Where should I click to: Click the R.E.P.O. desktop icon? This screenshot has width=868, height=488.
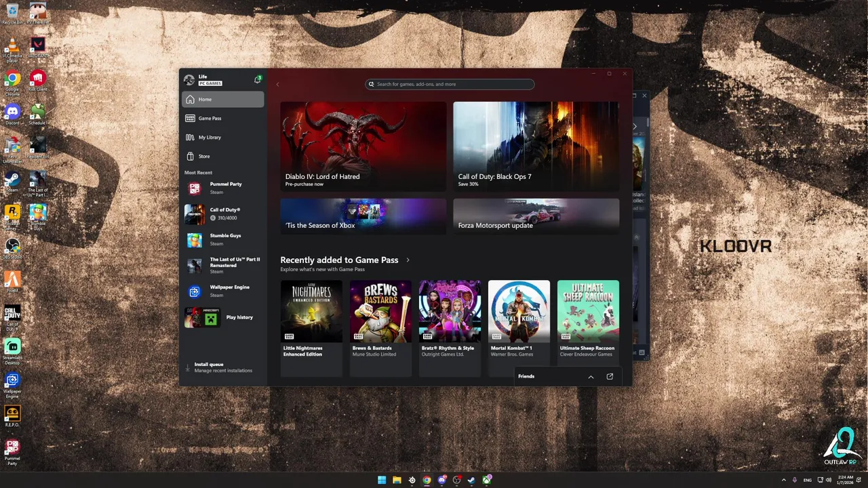[x=12, y=416]
